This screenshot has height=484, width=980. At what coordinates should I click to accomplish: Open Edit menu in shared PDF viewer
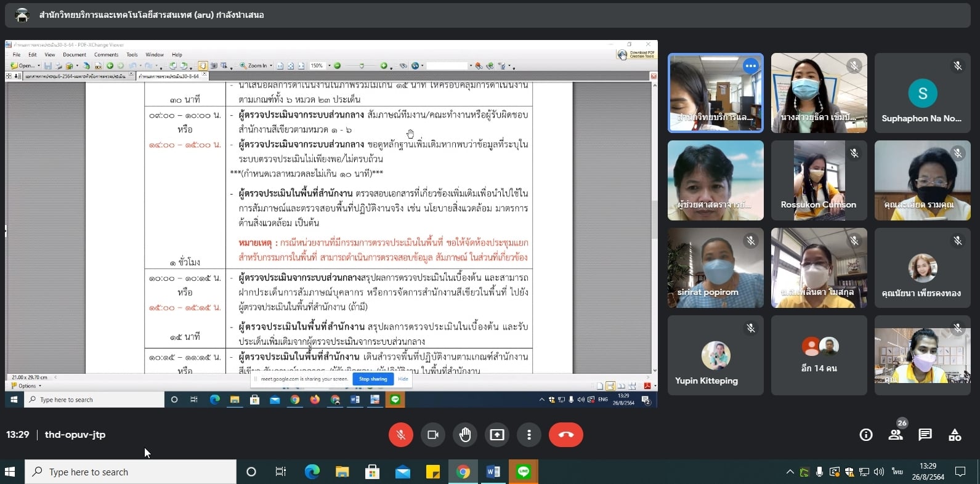pyautogui.click(x=33, y=55)
